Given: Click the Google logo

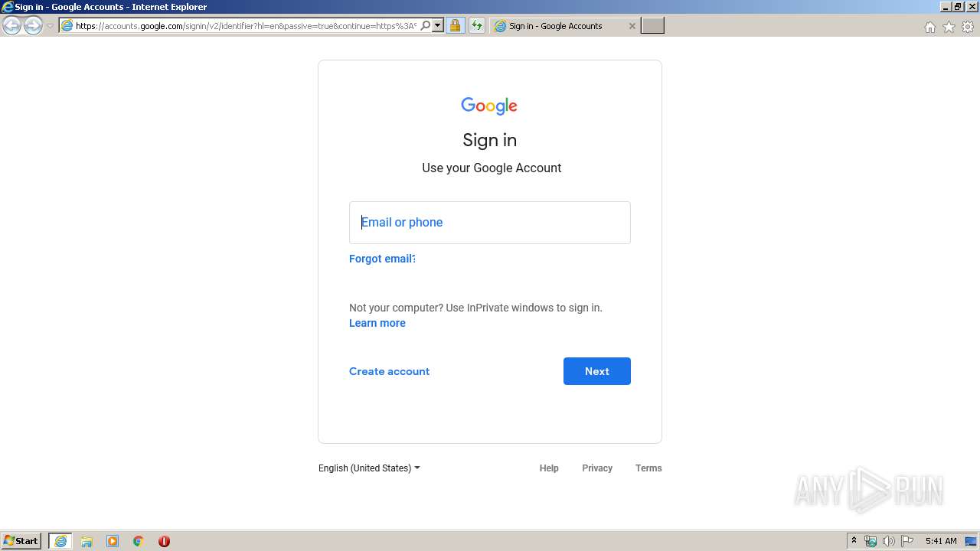Looking at the screenshot, I should click(x=489, y=106).
